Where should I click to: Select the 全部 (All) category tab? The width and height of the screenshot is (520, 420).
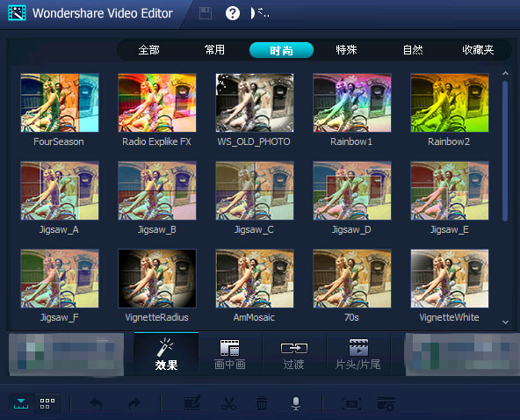[x=149, y=50]
